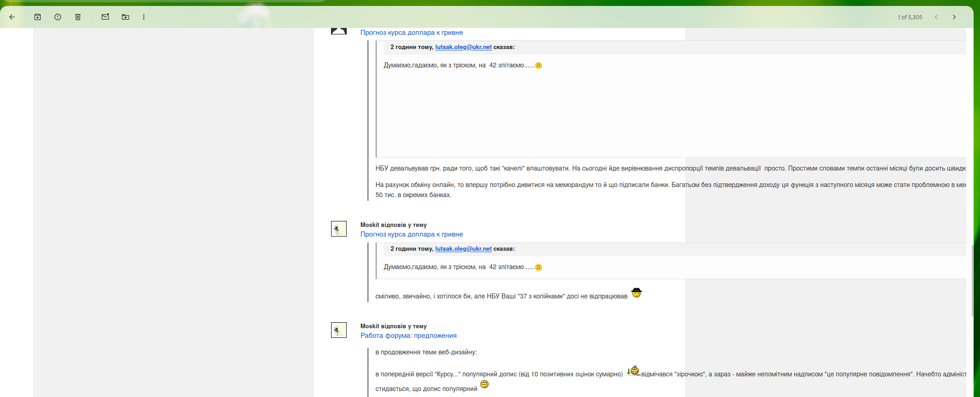Open the Move to folder icon
The height and width of the screenshot is (397, 980).
tap(125, 17)
